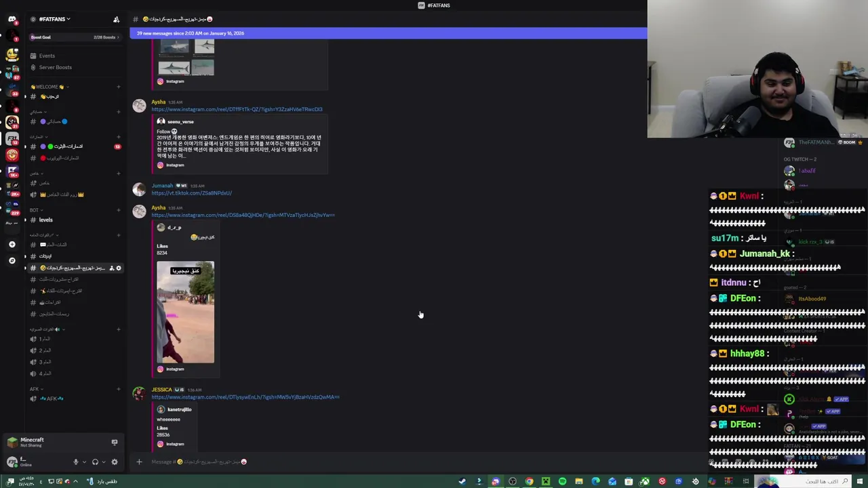
Task: Show hidden system tray icons arrow
Action: (x=75, y=481)
